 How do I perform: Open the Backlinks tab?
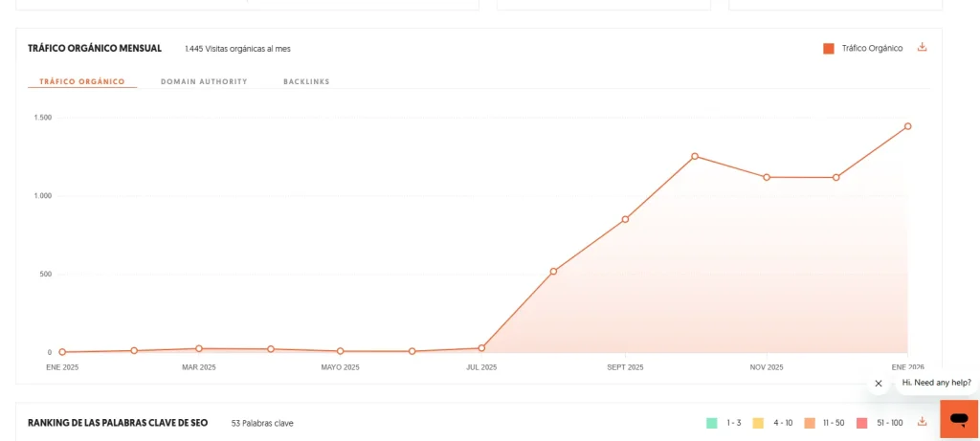tap(306, 81)
